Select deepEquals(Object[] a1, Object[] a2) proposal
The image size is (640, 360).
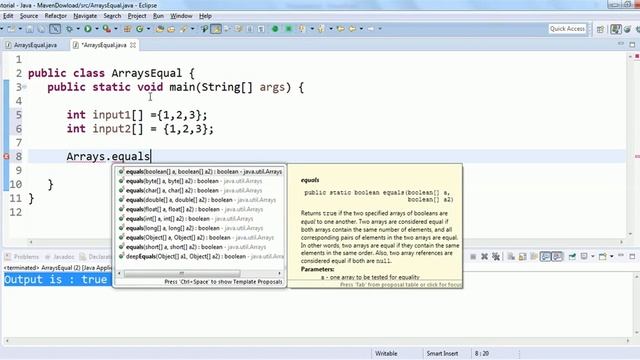(x=200, y=256)
